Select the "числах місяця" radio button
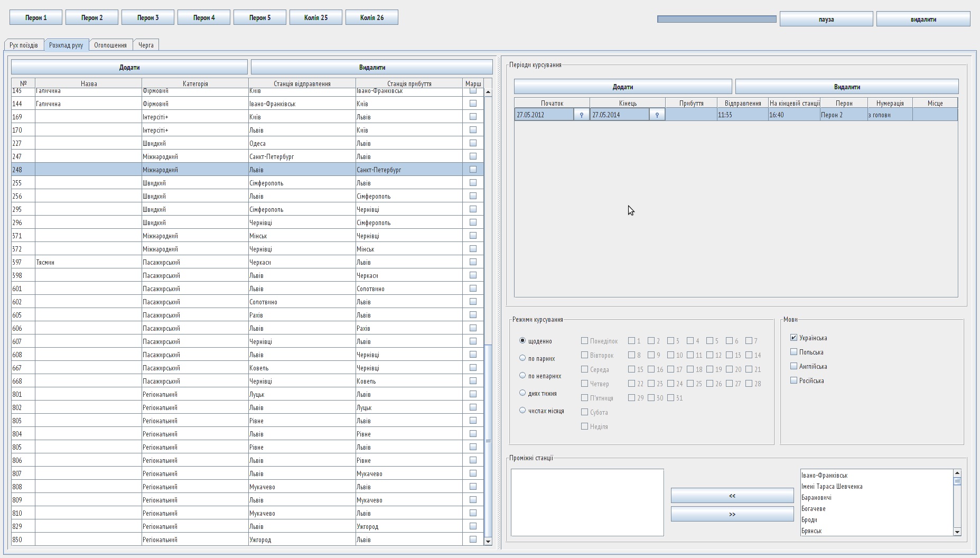Image resolution: width=980 pixels, height=558 pixels. click(x=522, y=410)
